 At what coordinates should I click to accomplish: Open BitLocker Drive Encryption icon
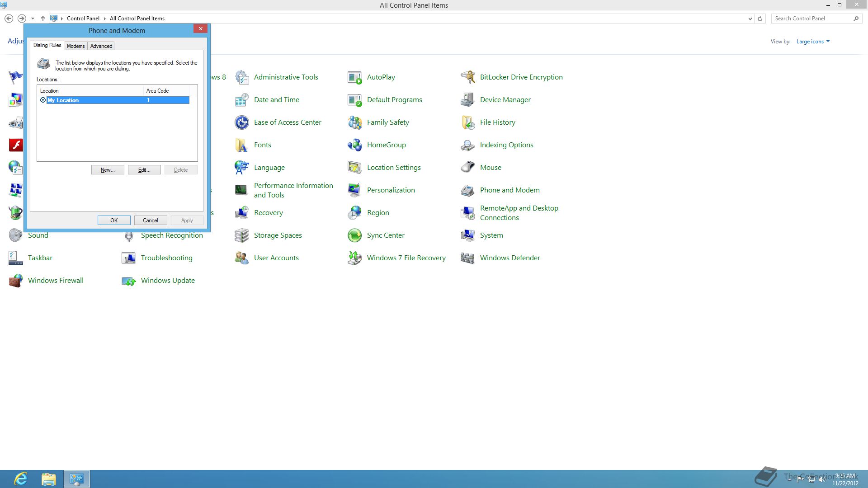pos(468,77)
